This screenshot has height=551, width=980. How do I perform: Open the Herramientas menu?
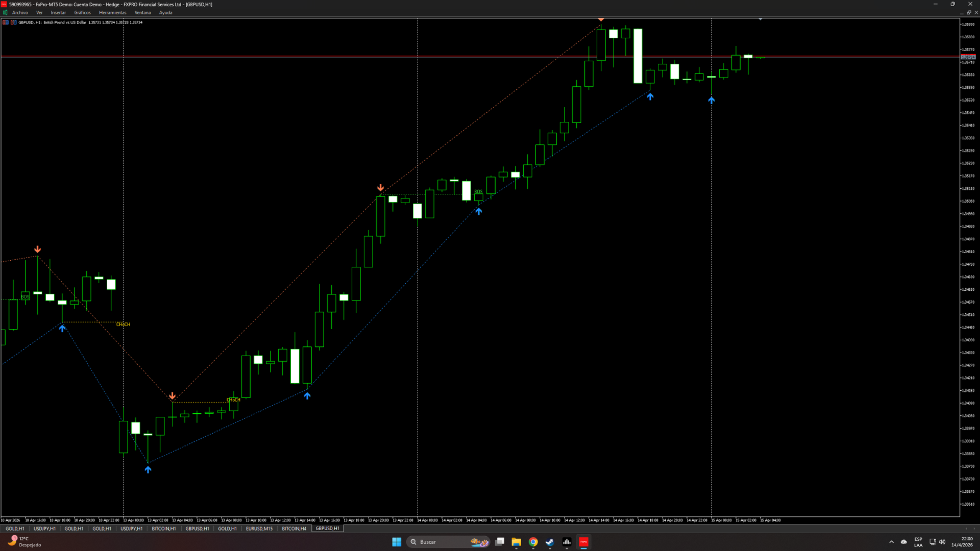pyautogui.click(x=112, y=13)
